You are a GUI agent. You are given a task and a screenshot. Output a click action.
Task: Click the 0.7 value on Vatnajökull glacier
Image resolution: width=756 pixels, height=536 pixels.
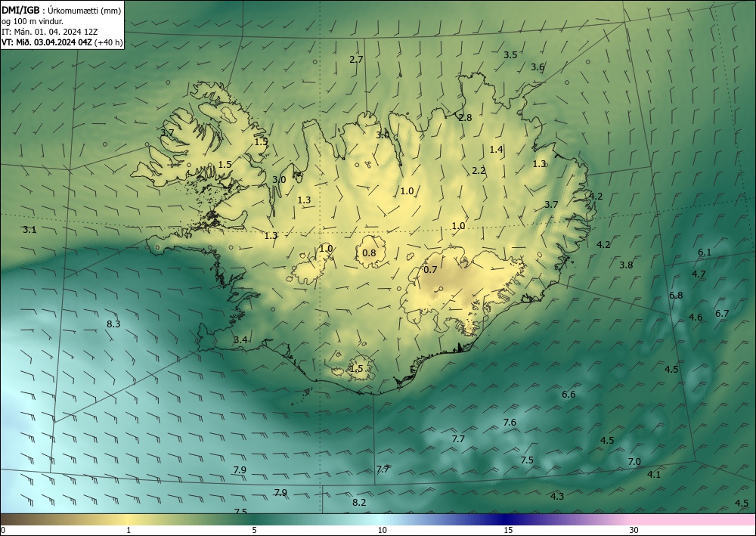[x=430, y=269]
